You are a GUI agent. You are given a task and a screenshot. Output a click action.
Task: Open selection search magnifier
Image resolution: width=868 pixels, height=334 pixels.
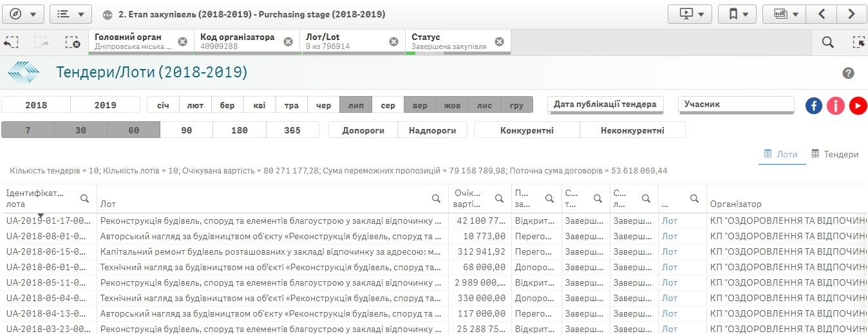(827, 42)
